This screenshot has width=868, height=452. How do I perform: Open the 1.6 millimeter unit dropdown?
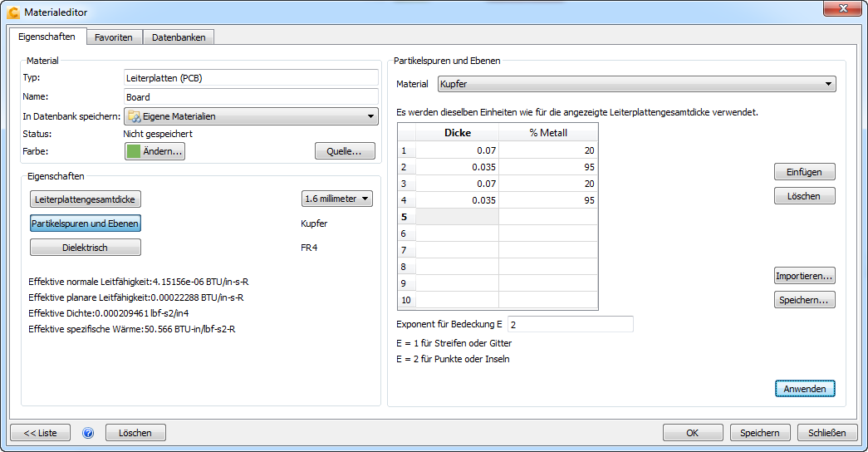pos(337,199)
